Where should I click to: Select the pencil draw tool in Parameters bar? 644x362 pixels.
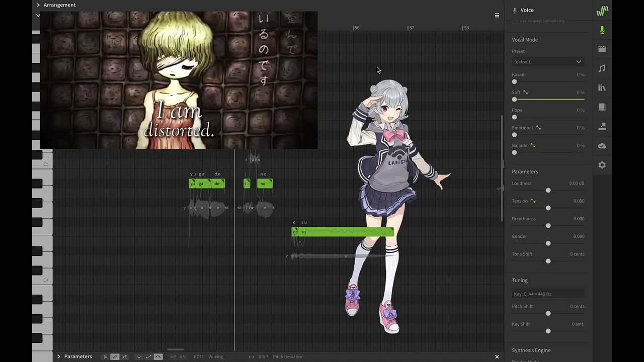(x=115, y=356)
